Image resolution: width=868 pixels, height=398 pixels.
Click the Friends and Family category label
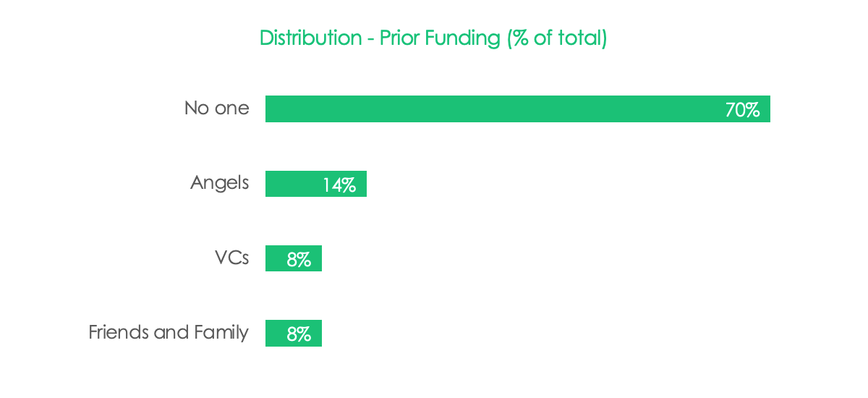click(x=169, y=333)
